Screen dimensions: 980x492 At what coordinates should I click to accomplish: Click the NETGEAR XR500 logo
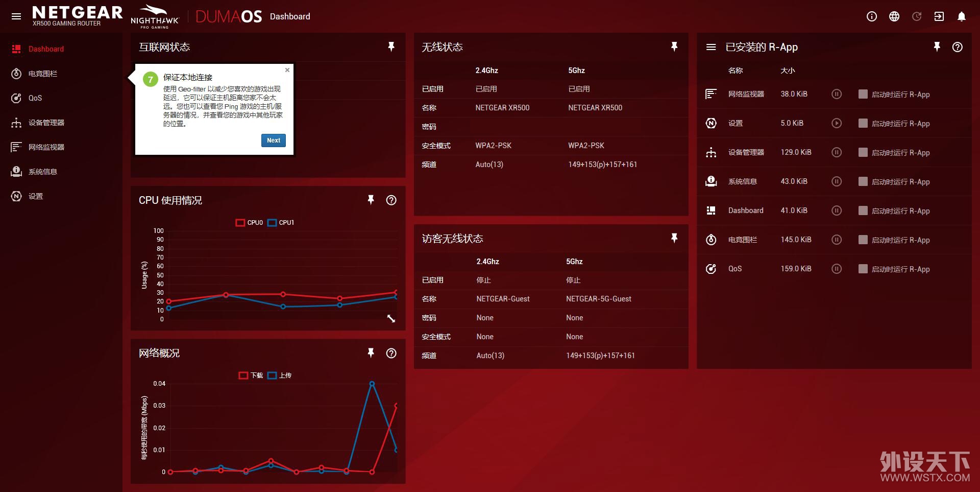tap(77, 16)
